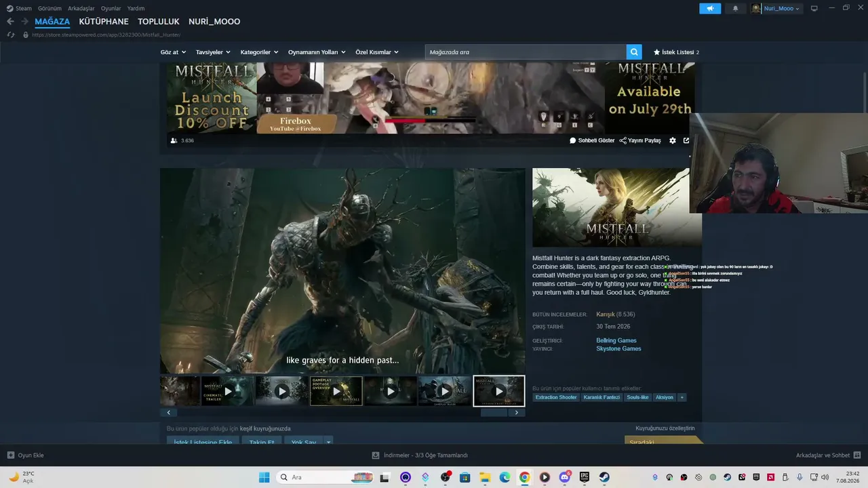The image size is (868, 488).
Task: Open Epic Games Launcher from the taskbar
Action: click(585, 477)
